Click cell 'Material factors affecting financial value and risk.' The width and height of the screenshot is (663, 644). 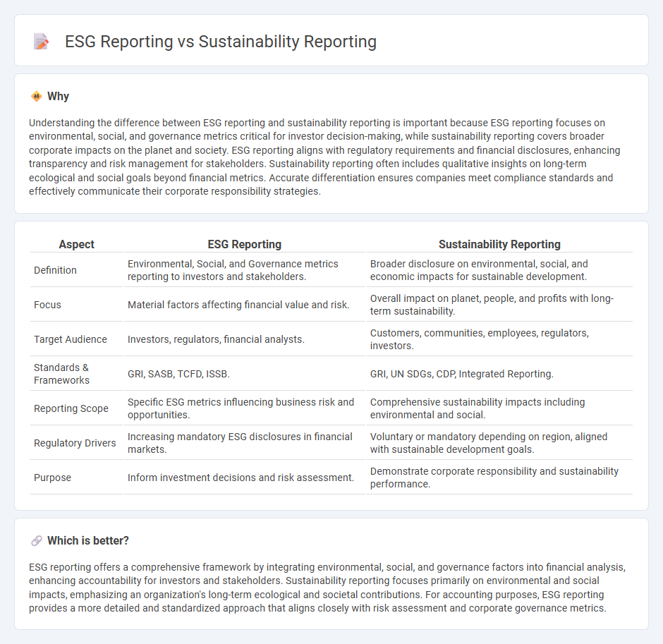[x=238, y=305]
